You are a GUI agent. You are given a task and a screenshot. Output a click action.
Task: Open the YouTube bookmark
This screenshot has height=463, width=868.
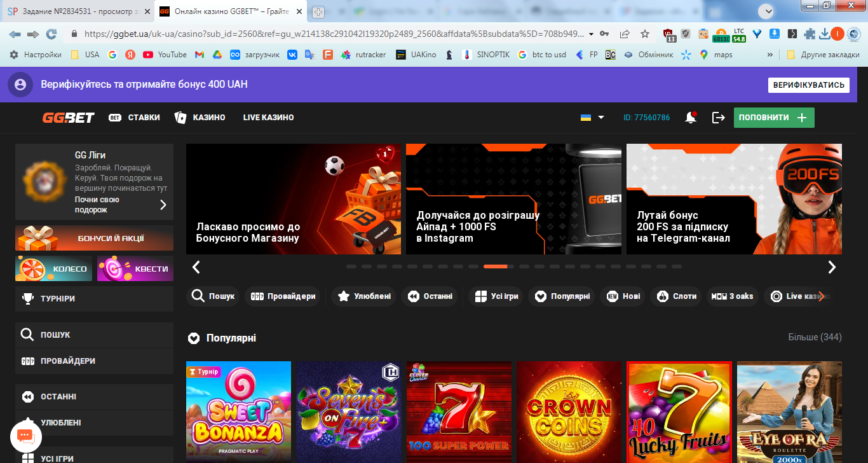pyautogui.click(x=165, y=55)
